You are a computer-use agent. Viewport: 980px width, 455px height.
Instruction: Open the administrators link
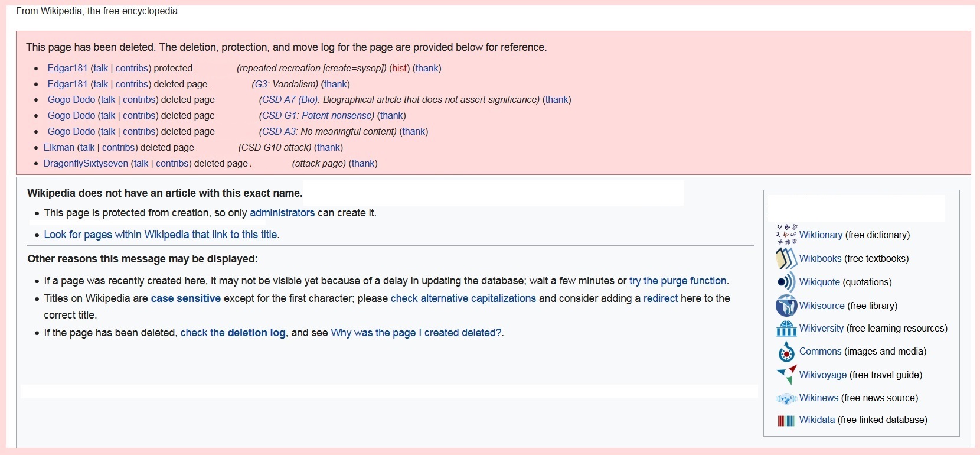(282, 213)
